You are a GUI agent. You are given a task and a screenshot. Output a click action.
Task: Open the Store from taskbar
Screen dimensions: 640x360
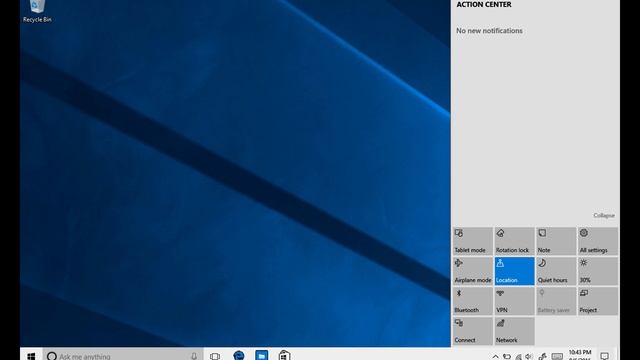(x=284, y=356)
